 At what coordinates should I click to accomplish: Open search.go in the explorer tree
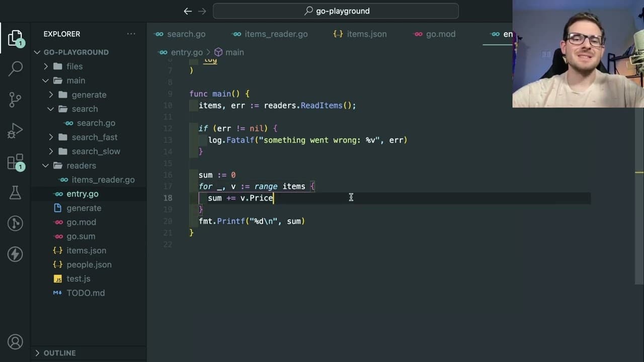tap(96, 123)
